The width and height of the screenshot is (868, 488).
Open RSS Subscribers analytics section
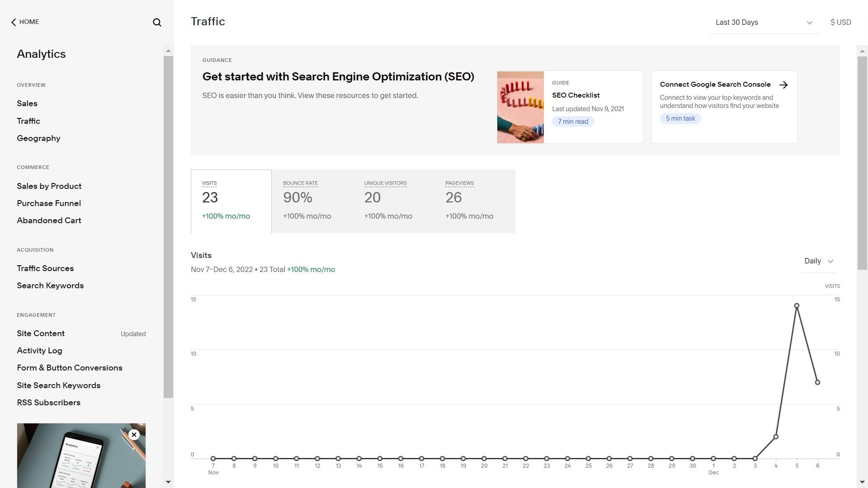tap(48, 402)
